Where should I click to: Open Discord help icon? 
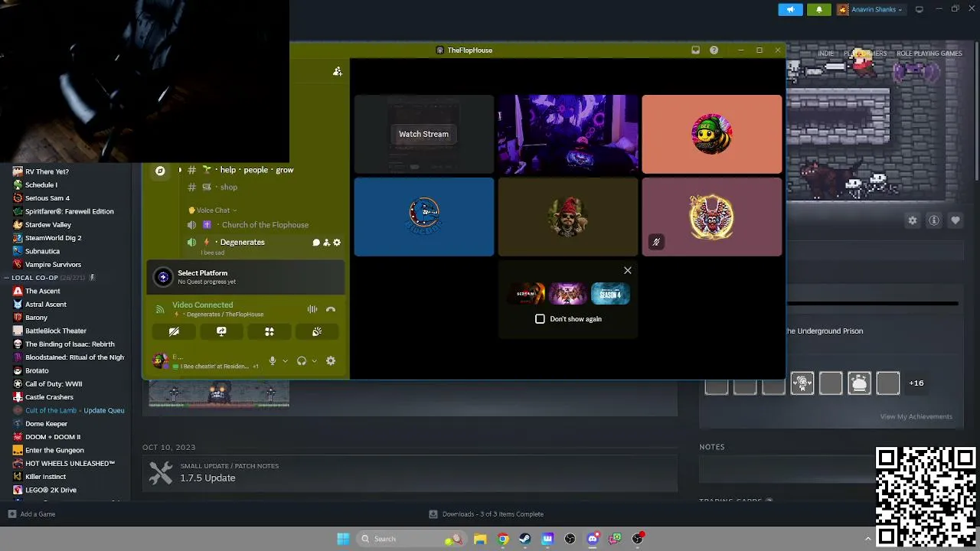point(714,51)
